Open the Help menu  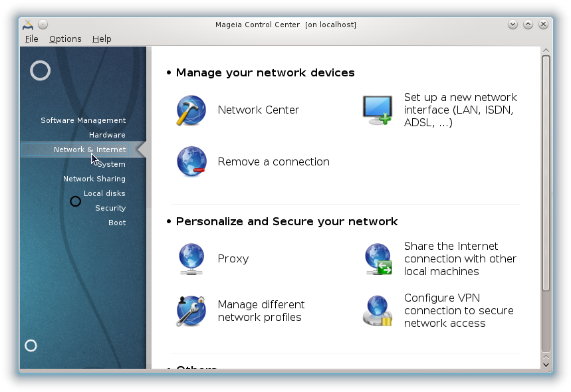click(101, 39)
